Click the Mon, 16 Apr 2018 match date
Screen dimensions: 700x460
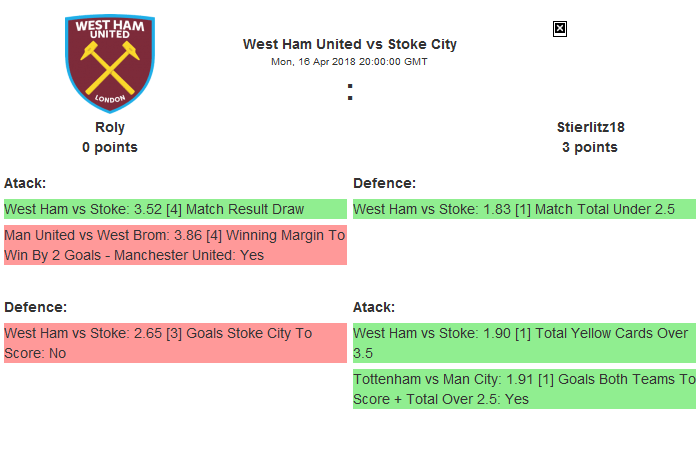tap(350, 62)
